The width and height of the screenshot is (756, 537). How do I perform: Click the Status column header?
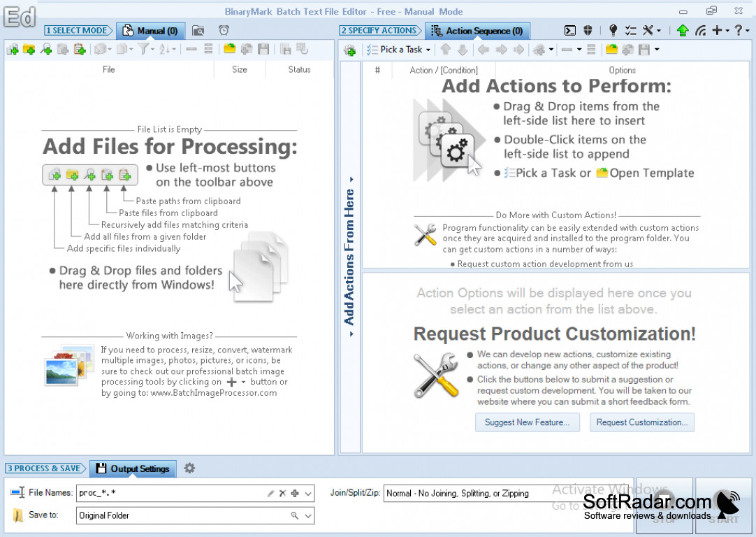300,69
